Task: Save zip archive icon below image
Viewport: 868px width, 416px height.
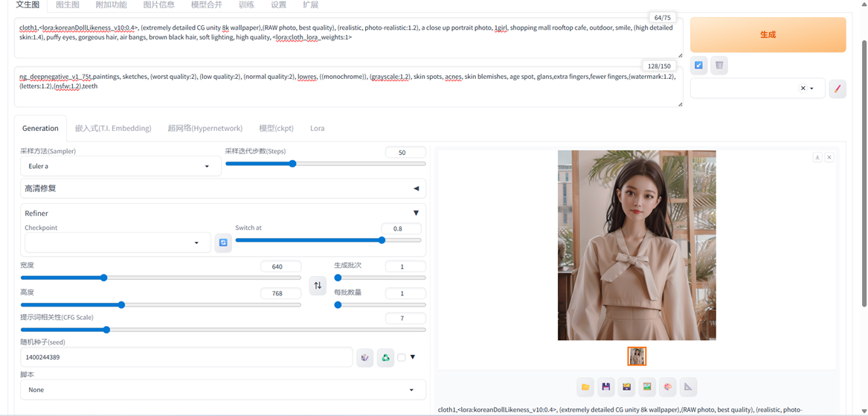Action: [626, 387]
